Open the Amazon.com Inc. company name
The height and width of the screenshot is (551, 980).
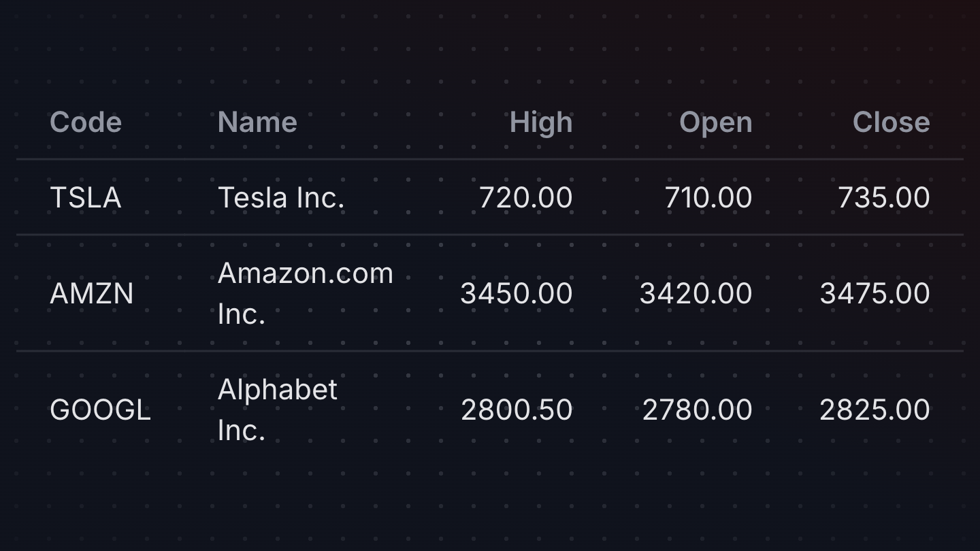coord(306,293)
